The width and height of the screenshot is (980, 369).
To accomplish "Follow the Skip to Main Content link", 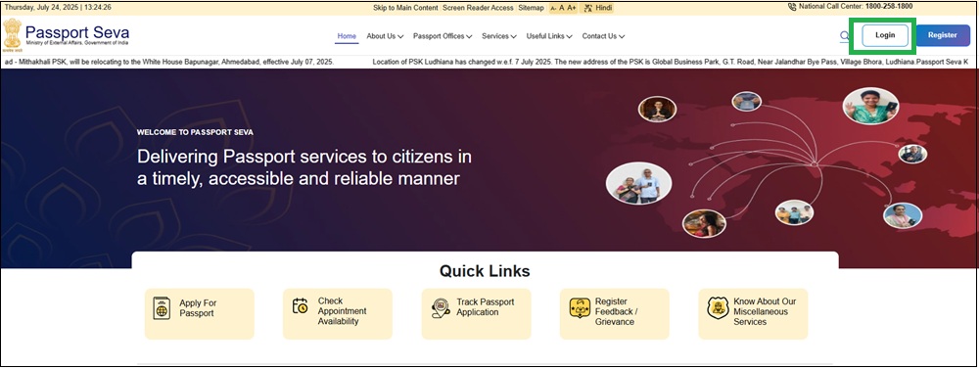I will [405, 8].
